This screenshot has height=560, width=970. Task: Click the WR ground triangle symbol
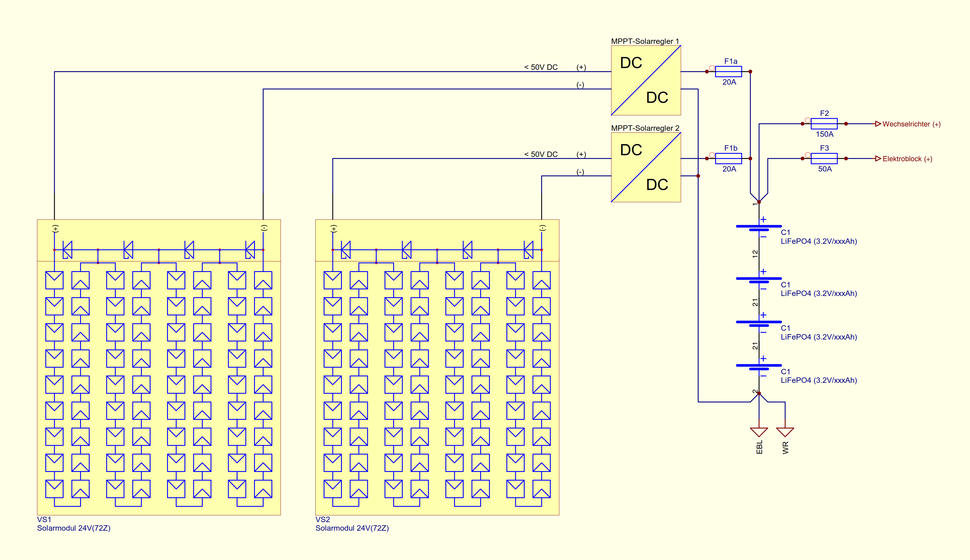pyautogui.click(x=785, y=432)
